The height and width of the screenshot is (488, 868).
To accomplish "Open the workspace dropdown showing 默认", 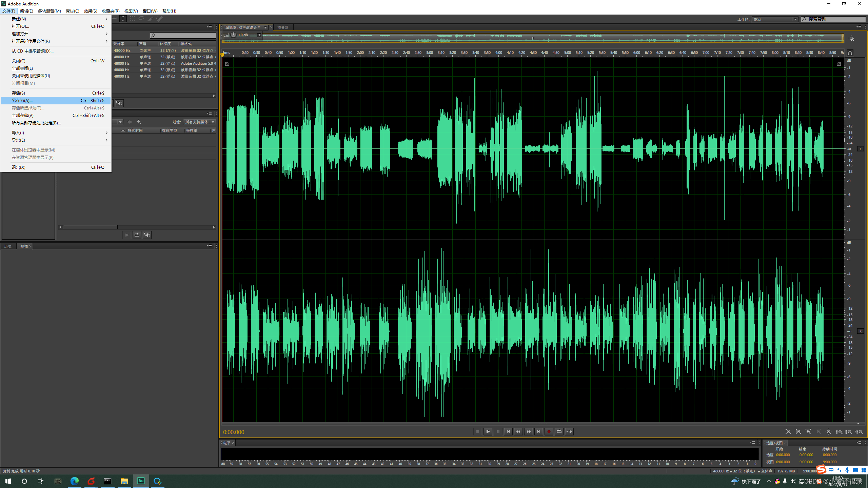I will pyautogui.click(x=775, y=19).
